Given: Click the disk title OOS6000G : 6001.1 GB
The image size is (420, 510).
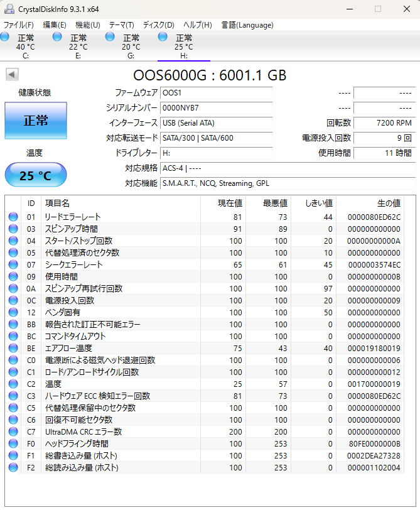Looking at the screenshot, I should (x=210, y=75).
